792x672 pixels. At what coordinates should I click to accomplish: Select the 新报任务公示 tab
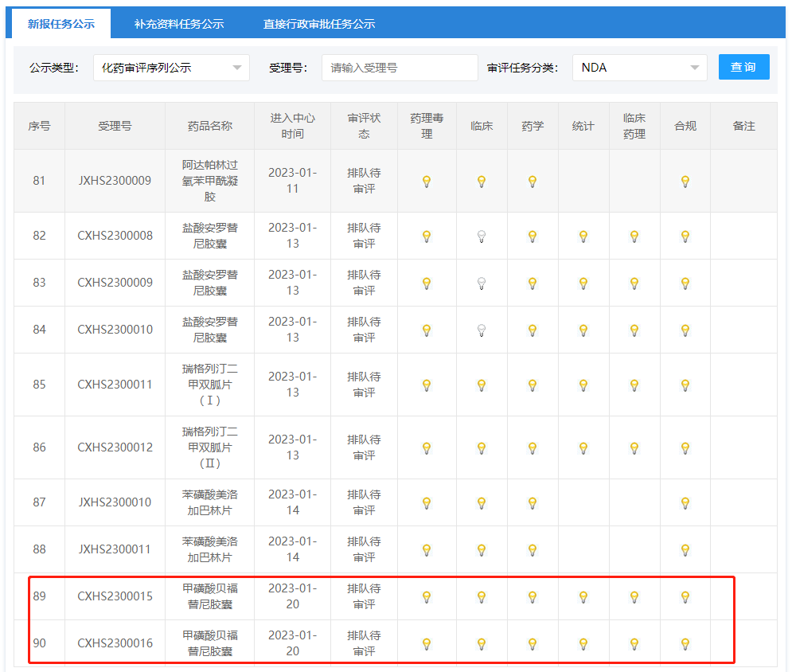pos(61,24)
